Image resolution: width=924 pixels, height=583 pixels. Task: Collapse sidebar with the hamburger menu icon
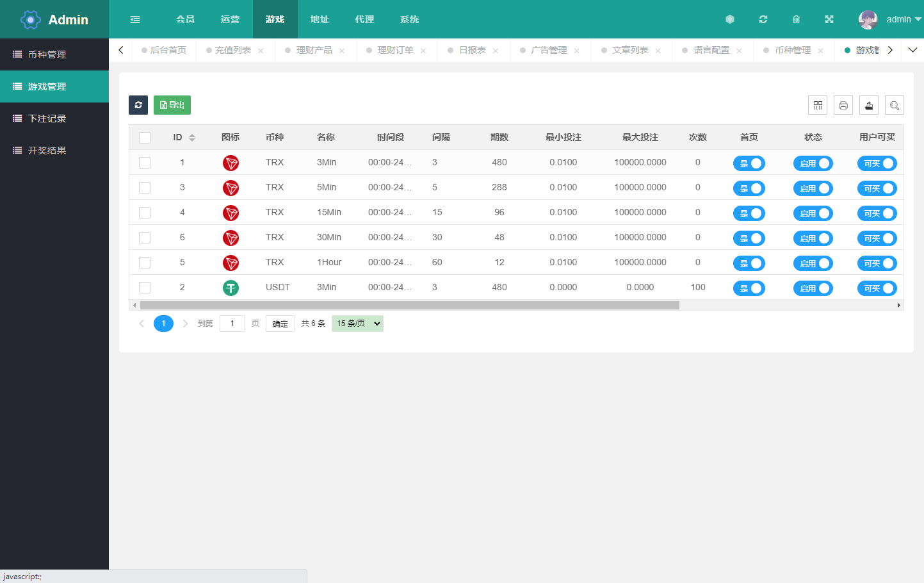(135, 19)
